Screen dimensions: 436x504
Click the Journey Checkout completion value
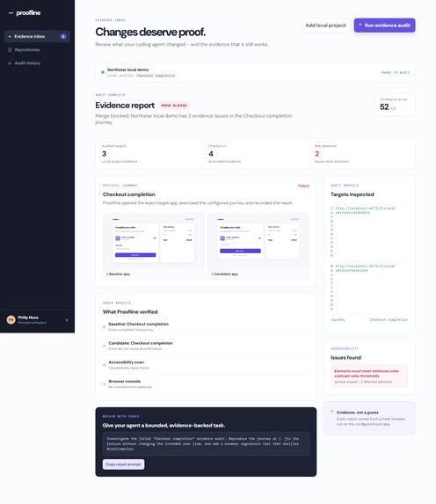tap(389, 320)
